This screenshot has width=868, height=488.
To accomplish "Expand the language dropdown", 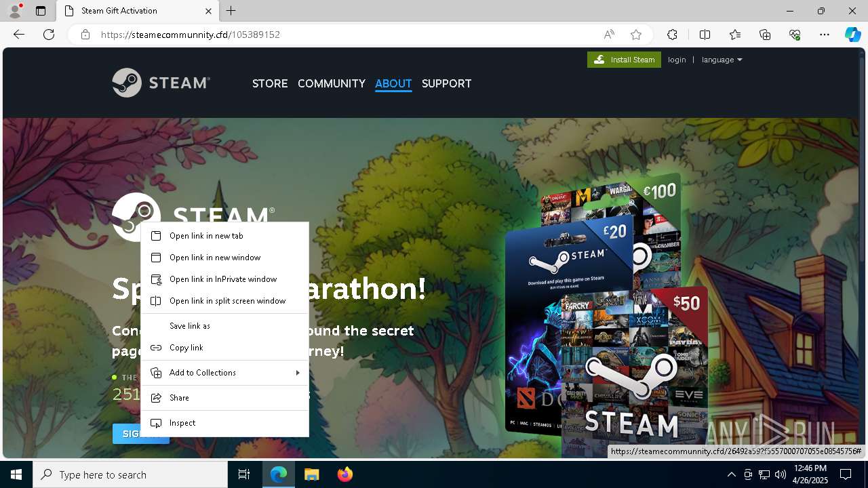I will 722,60.
